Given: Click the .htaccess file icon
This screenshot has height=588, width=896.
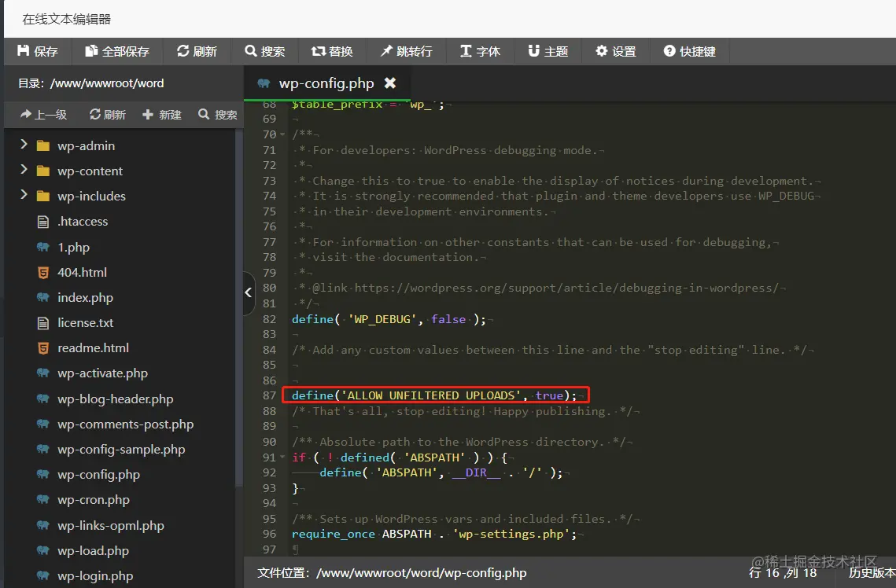Looking at the screenshot, I should 42,222.
